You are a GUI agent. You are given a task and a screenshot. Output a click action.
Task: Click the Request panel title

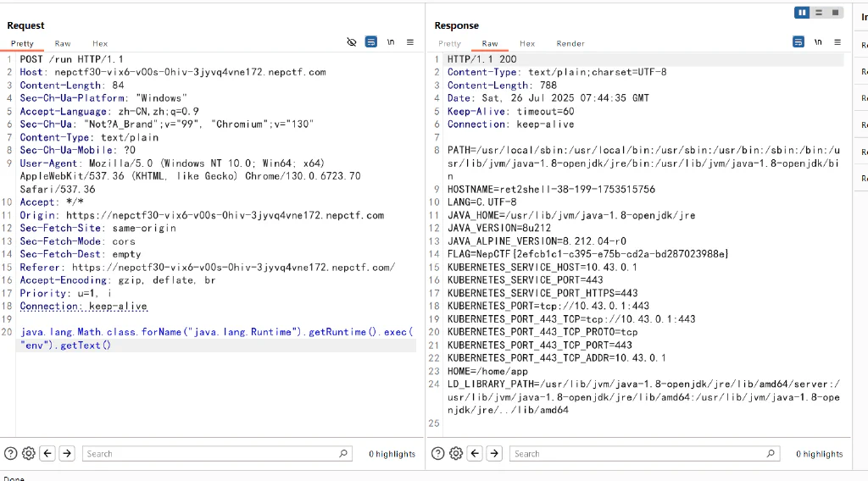point(25,25)
